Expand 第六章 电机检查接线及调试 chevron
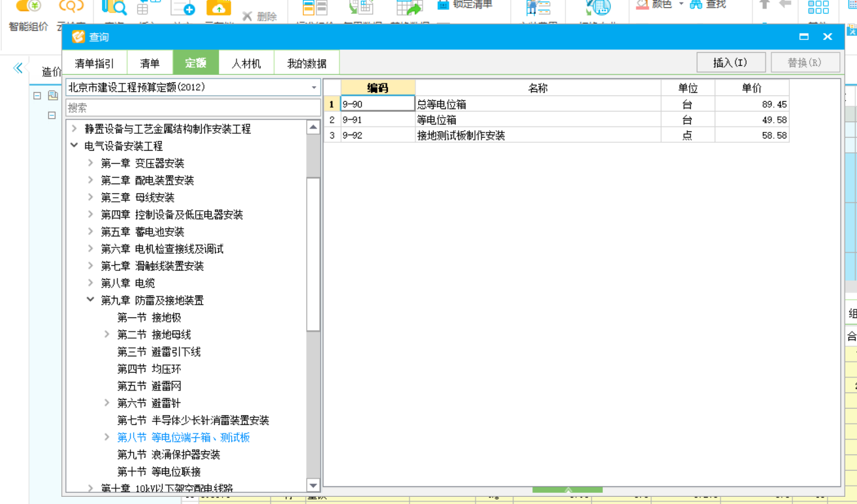 click(x=90, y=248)
